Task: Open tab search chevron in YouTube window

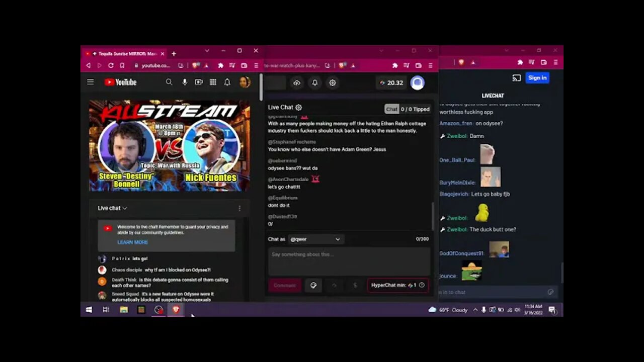Action: click(x=207, y=51)
